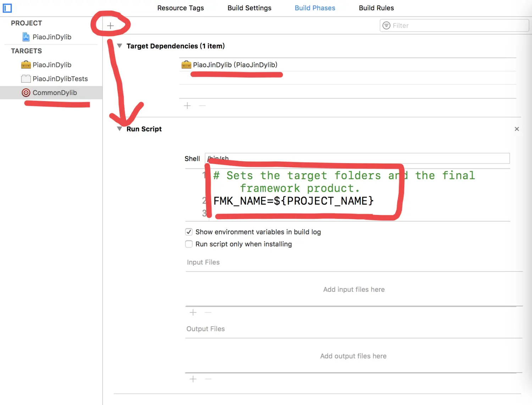Collapse the Target Dependencies section

[x=120, y=46]
